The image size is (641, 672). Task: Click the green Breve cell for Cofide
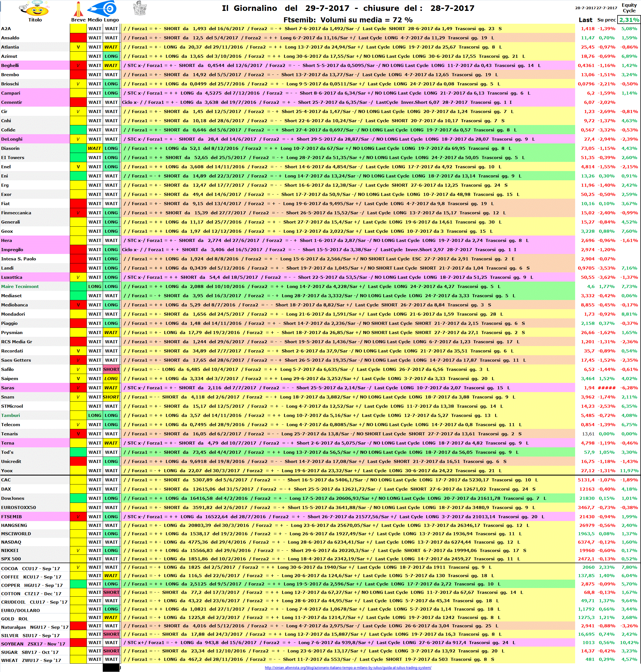click(x=78, y=130)
